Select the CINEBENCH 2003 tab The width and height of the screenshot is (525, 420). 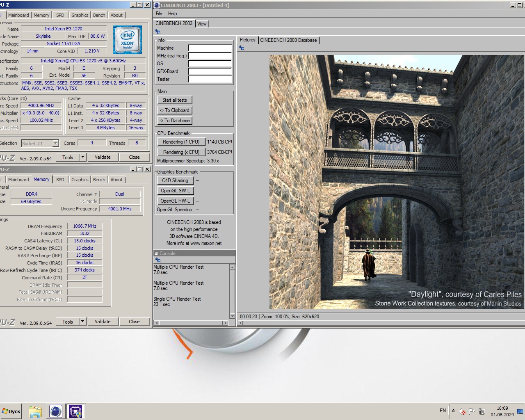174,23
